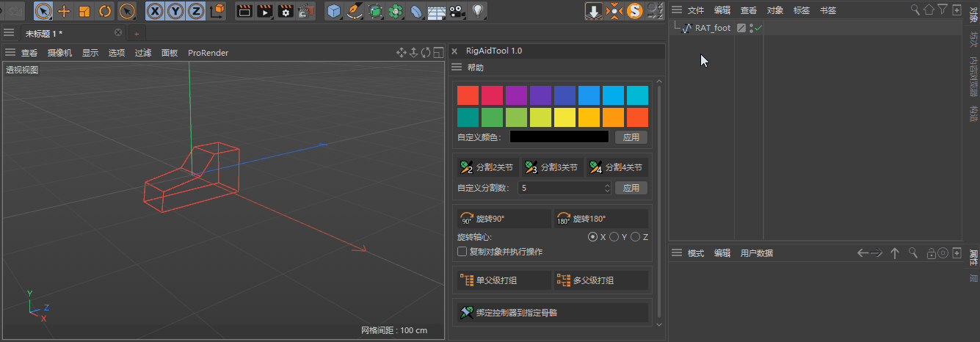Select RAT_foot object in object manager
This screenshot has width=980, height=342.
[712, 28]
